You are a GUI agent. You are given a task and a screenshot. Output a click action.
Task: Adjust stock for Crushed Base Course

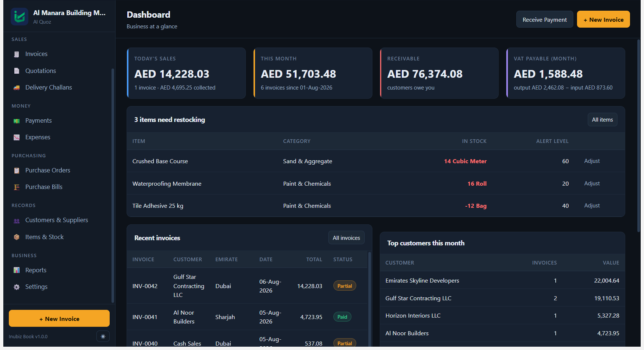tap(592, 161)
